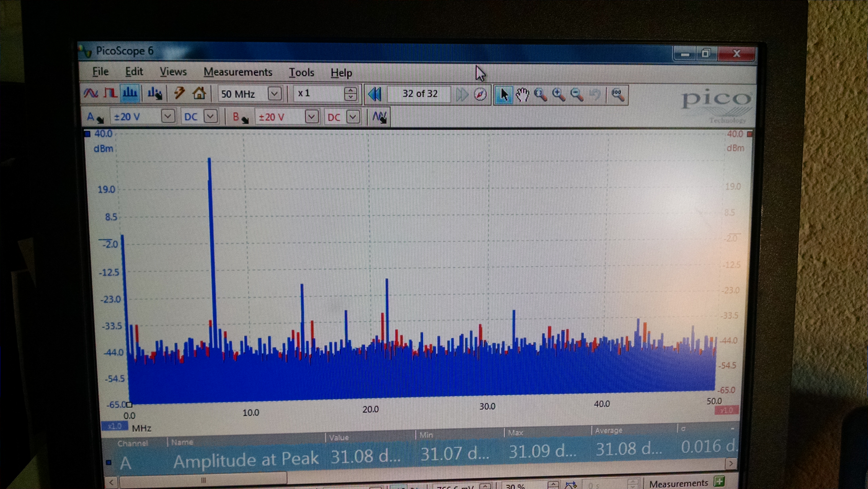Viewport: 868px width, 489px height.
Task: Open the buffer navigator compass icon
Action: tap(480, 94)
